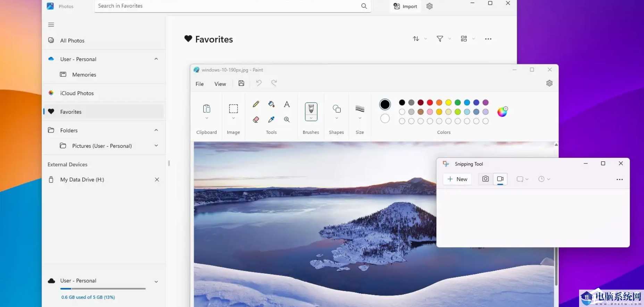The width and height of the screenshot is (644, 307).
Task: Open gallery view type dropdown in Photos
Action: [467, 39]
